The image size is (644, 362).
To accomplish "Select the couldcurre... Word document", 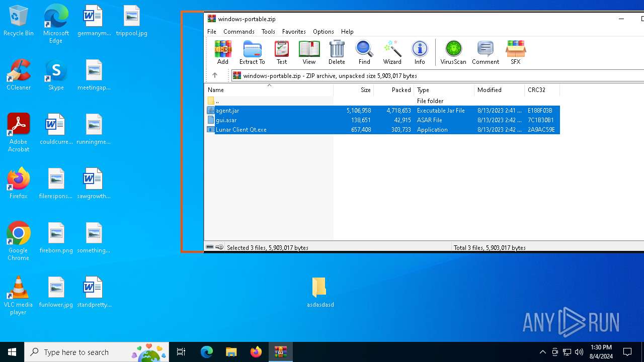I will [x=56, y=129].
